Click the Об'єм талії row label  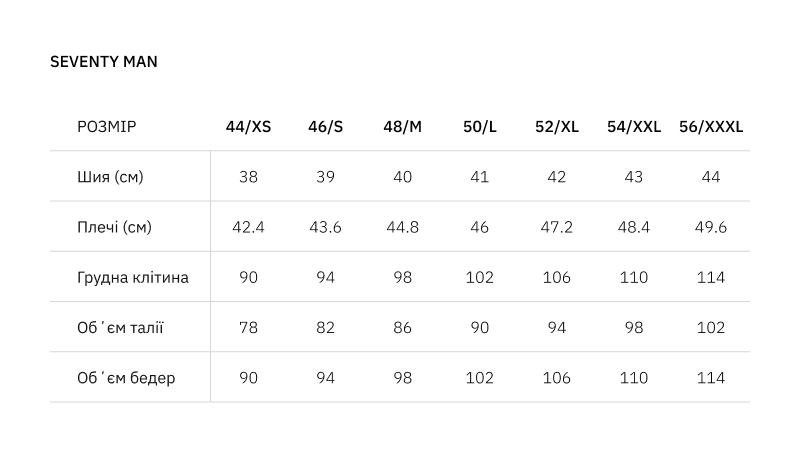120,328
